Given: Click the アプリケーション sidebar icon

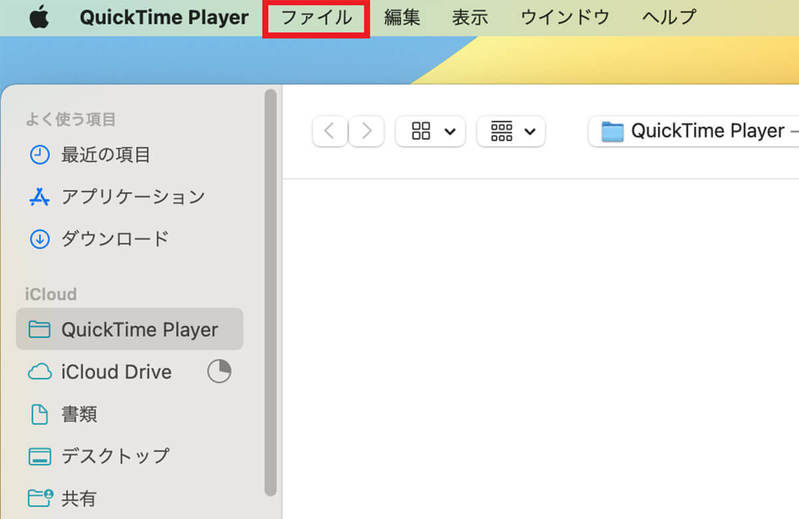Looking at the screenshot, I should [x=39, y=197].
